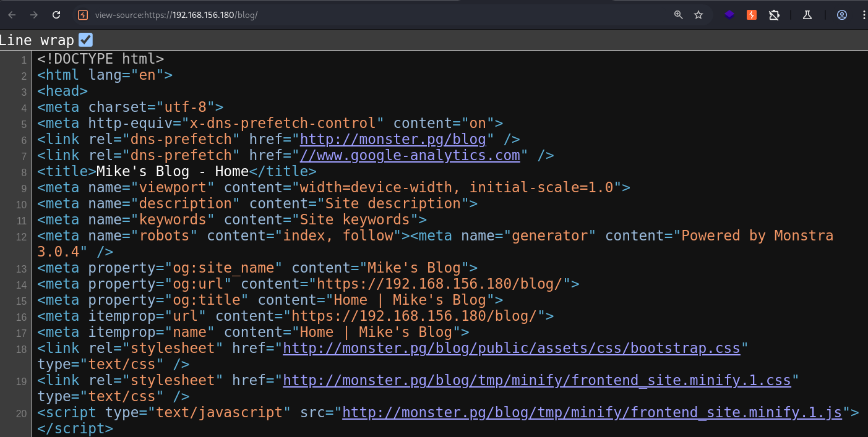Open the Chrome Labs flask icon
868x437 pixels.
tap(807, 15)
